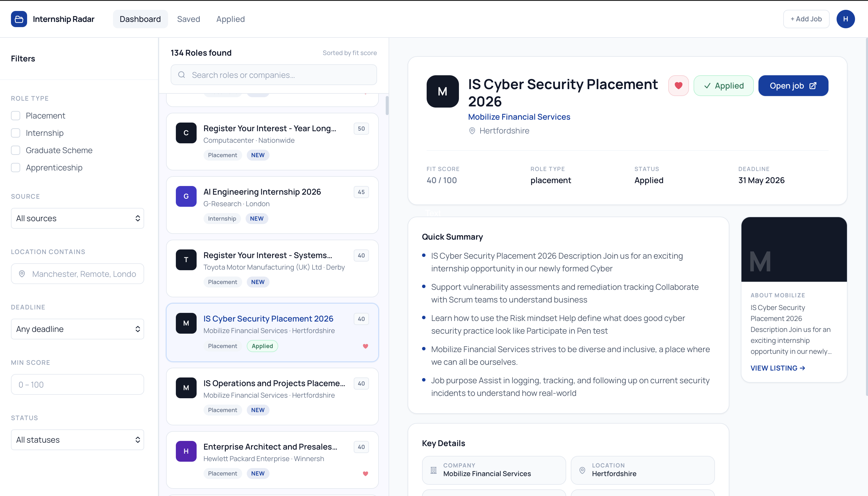This screenshot has height=496, width=868.
Task: Open Register Your Interest - Year Long role
Action: coord(272,142)
